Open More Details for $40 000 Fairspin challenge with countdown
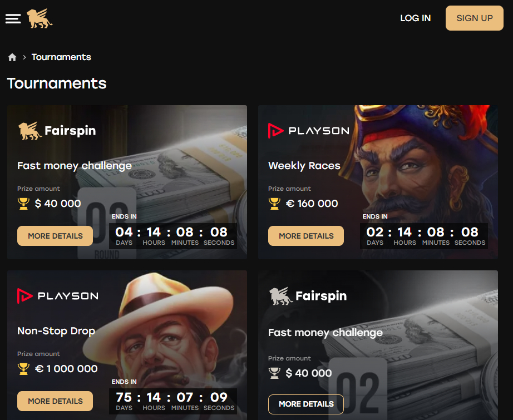 click(x=55, y=236)
